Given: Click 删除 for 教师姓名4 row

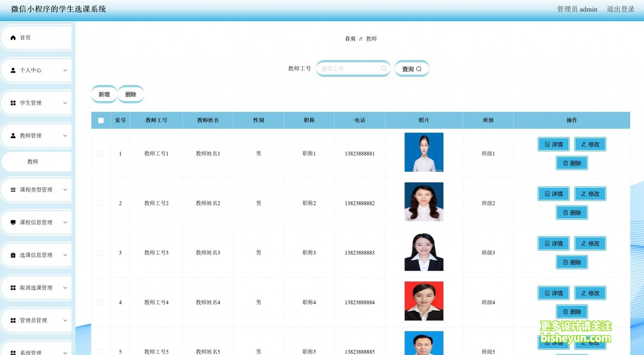Looking at the screenshot, I should [572, 312].
